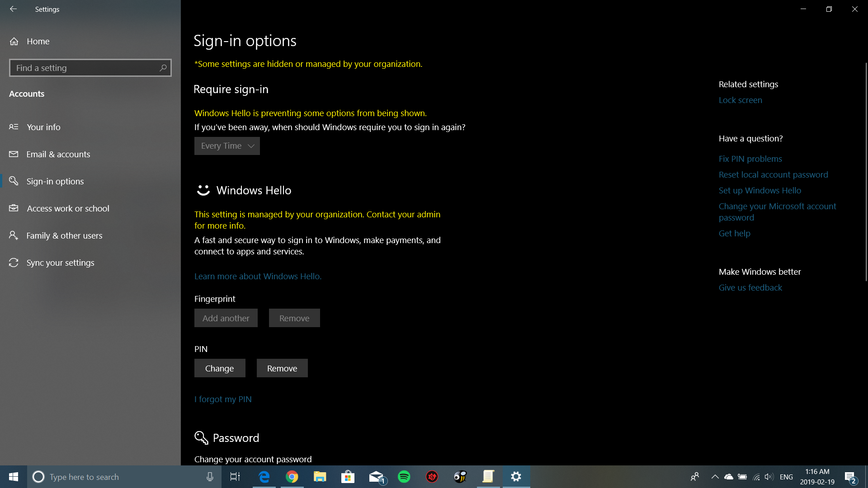Click Type here to search box
This screenshot has height=488, width=868.
pyautogui.click(x=124, y=477)
